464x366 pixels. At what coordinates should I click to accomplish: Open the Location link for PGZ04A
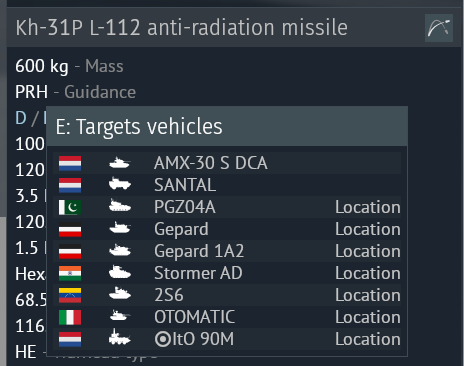[x=368, y=207]
